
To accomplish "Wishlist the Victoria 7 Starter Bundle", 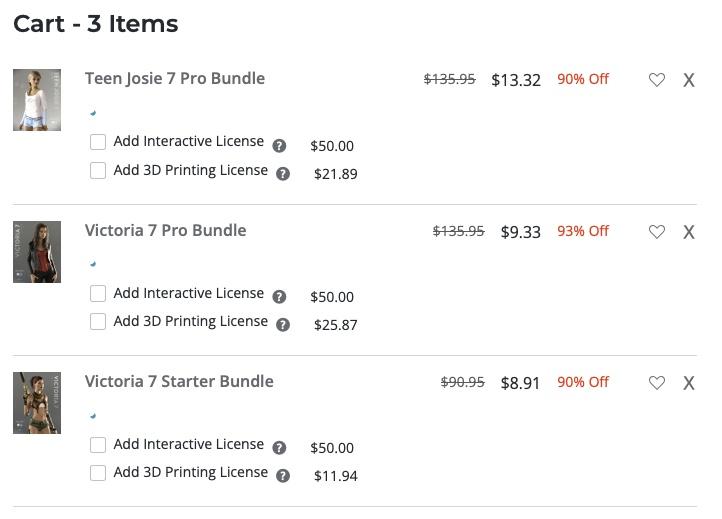I will point(656,383).
